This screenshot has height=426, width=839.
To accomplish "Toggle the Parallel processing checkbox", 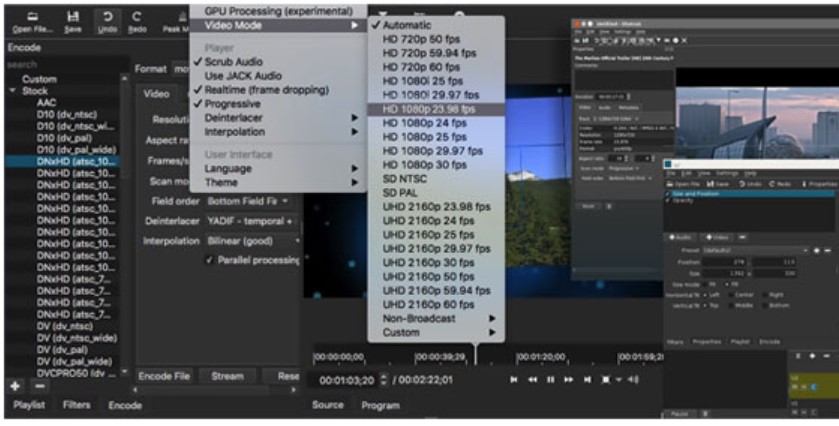I will tap(210, 260).
